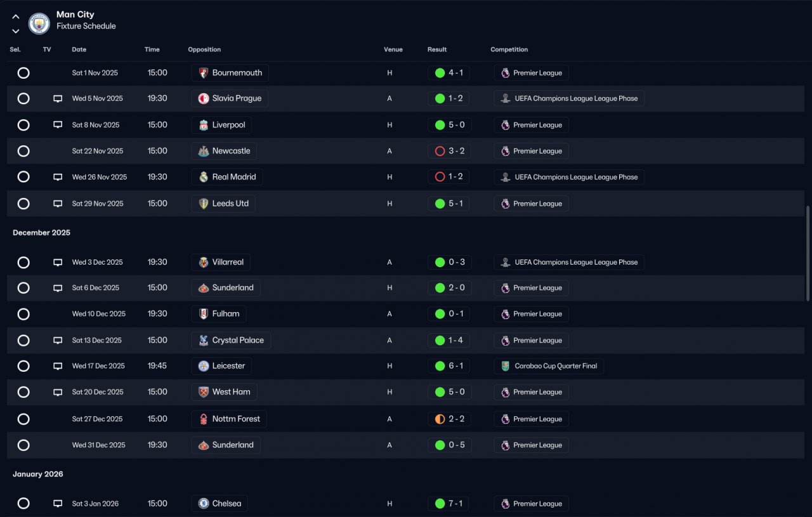Select the Bournemouth fixture radio button
Viewport: 812px width, 517px height.
pos(23,73)
